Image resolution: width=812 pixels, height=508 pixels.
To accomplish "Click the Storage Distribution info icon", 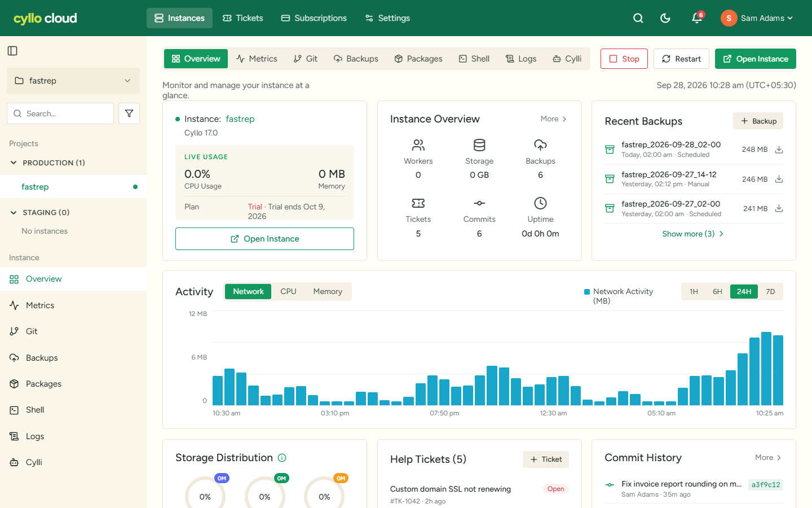I will pos(282,458).
